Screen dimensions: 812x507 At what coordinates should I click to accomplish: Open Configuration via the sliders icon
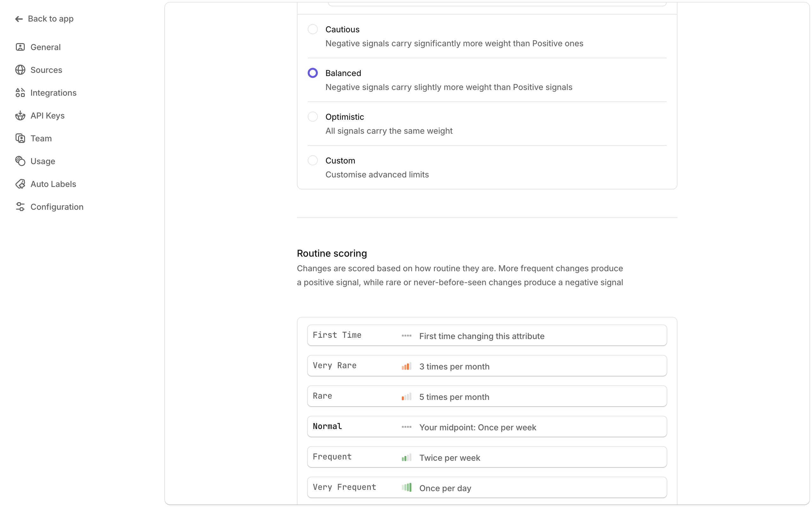pyautogui.click(x=20, y=207)
